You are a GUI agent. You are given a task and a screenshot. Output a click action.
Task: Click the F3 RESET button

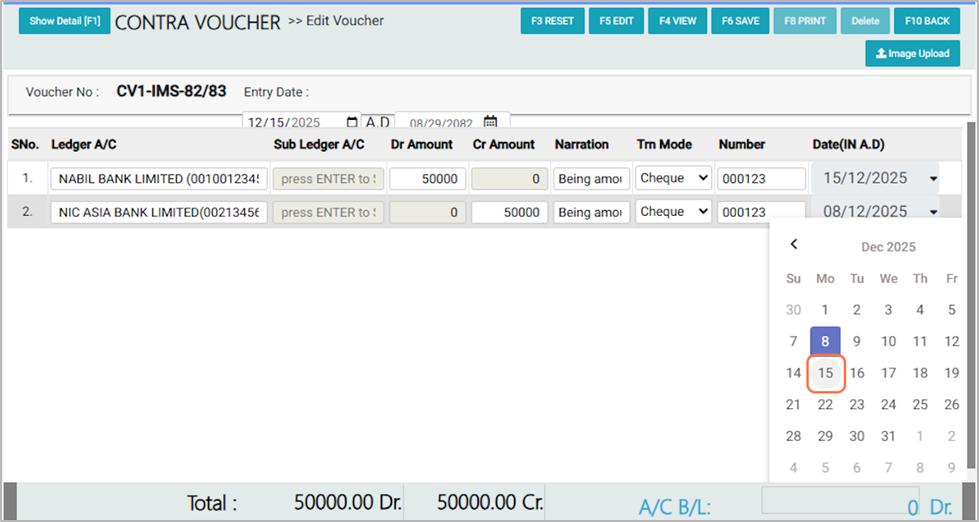pos(552,21)
